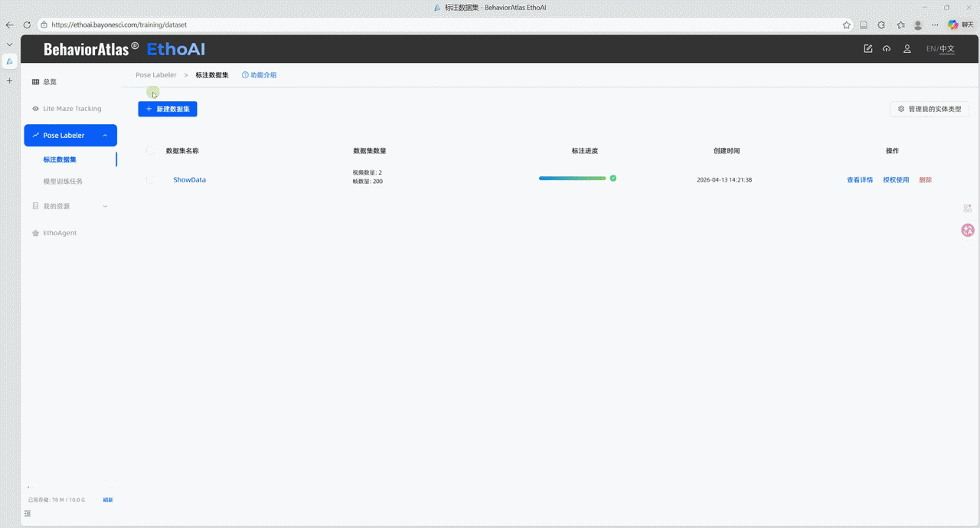Click the site info lock icon in address bar

point(44,25)
